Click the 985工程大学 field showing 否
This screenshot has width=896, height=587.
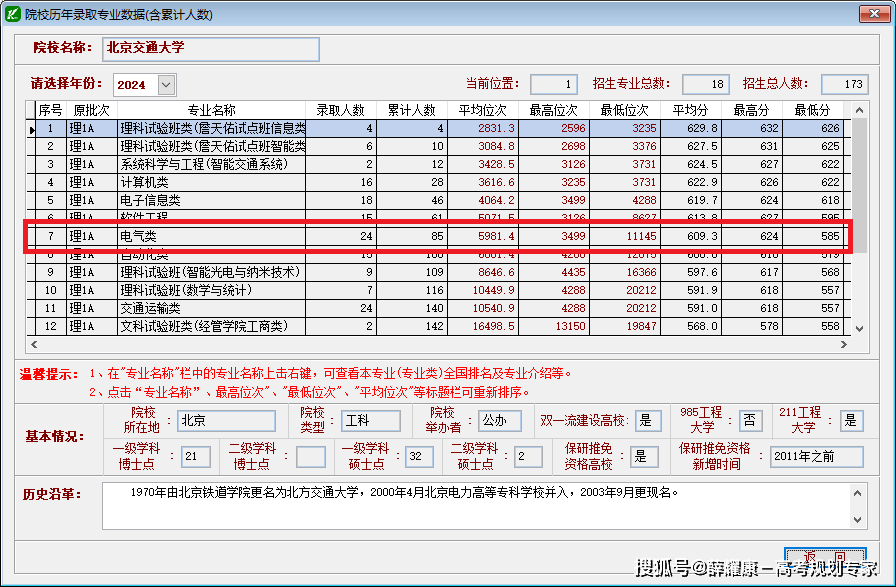pos(750,421)
